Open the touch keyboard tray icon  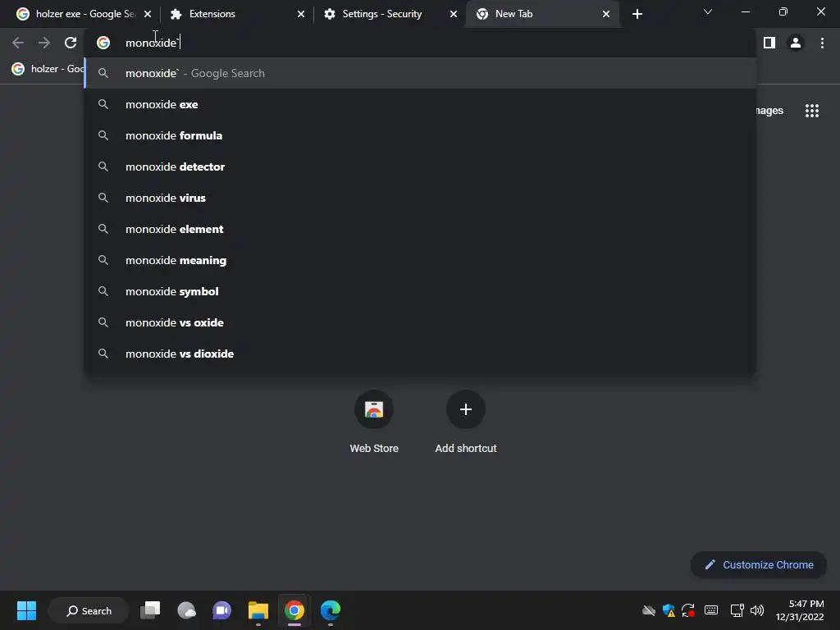point(711,610)
